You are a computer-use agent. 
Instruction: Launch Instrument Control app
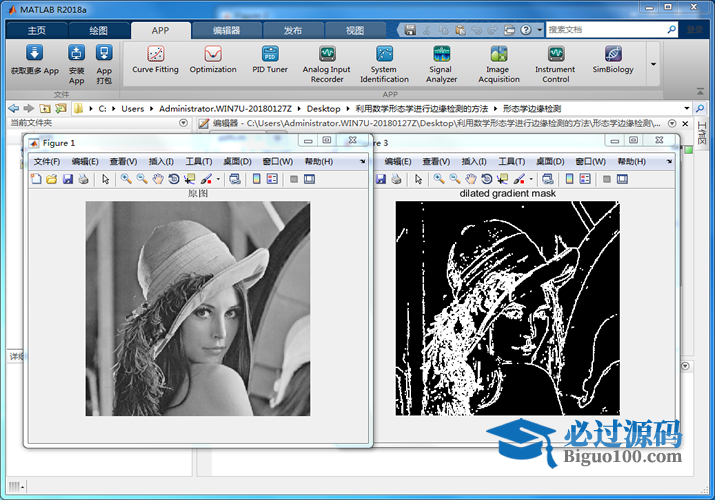[555, 64]
